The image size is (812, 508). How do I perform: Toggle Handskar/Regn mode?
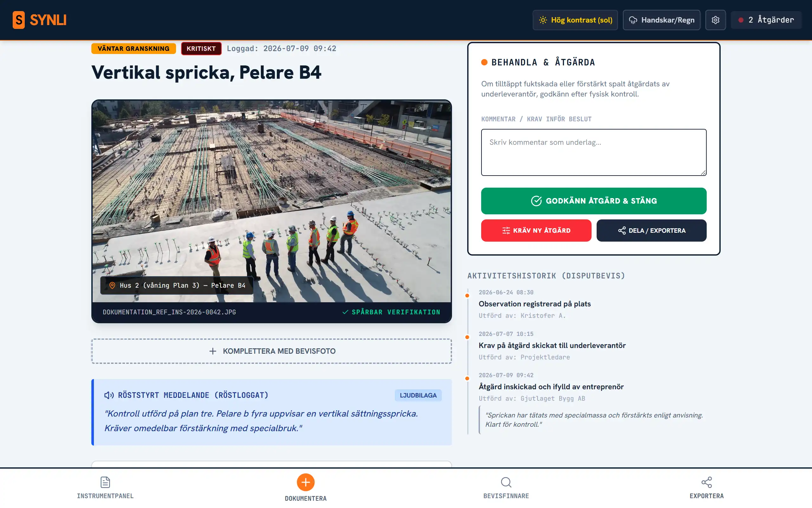(661, 20)
